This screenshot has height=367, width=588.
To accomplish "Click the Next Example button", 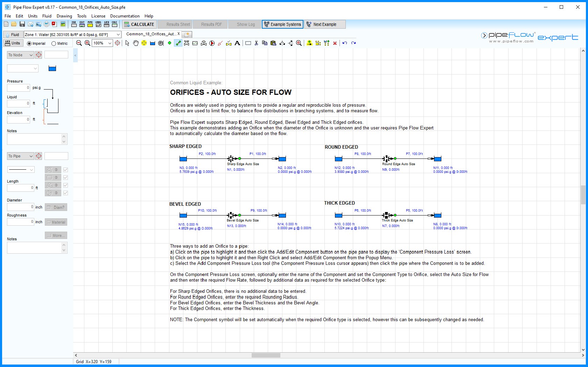I will tap(325, 24).
